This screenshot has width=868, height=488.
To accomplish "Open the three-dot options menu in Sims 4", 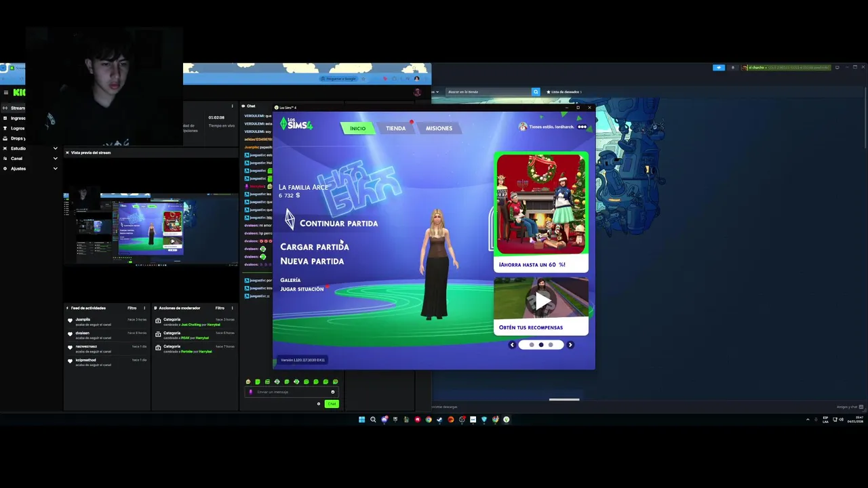I will (583, 127).
